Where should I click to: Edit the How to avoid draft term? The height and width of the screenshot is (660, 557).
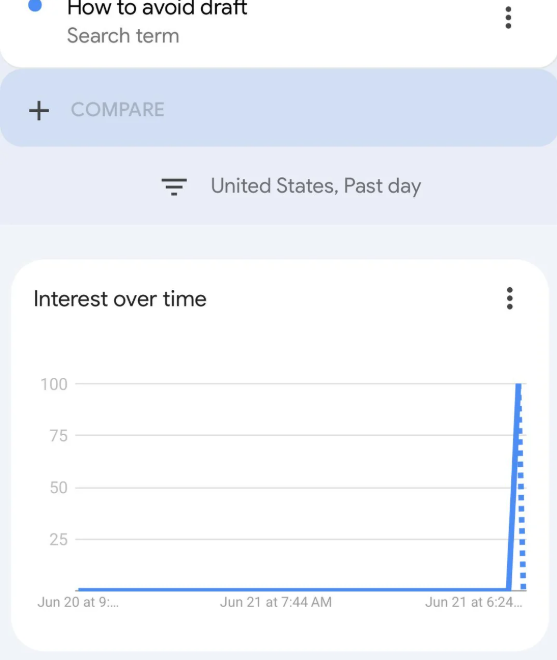click(157, 8)
